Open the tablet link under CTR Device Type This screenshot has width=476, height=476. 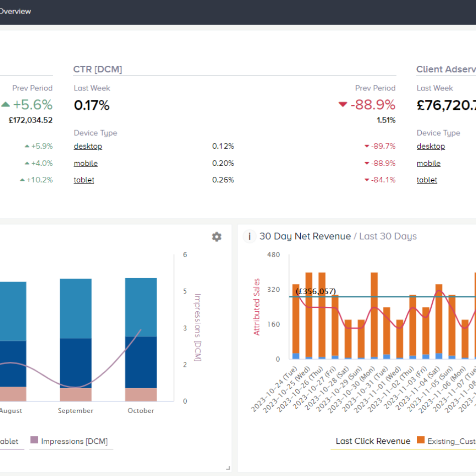[83, 180]
